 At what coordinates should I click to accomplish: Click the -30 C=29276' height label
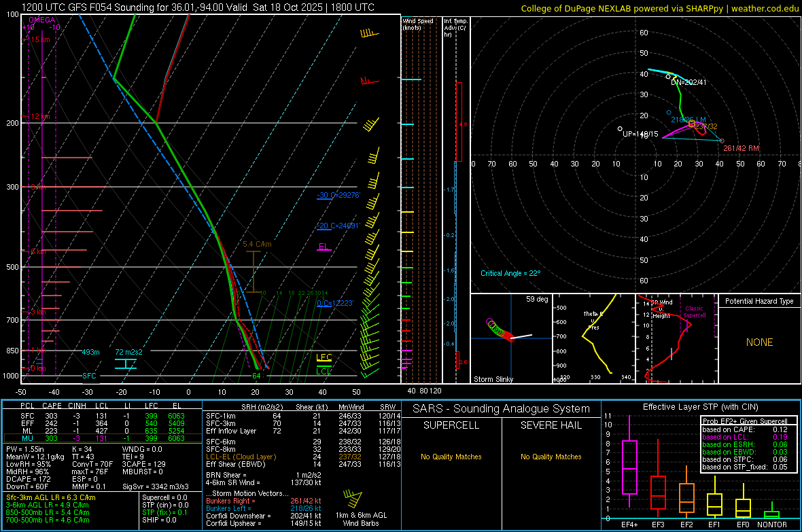(338, 195)
